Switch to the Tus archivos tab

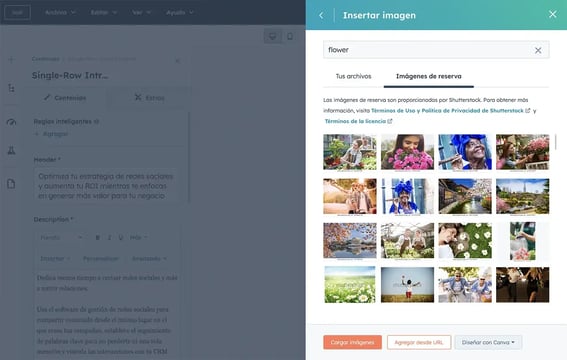(x=353, y=76)
